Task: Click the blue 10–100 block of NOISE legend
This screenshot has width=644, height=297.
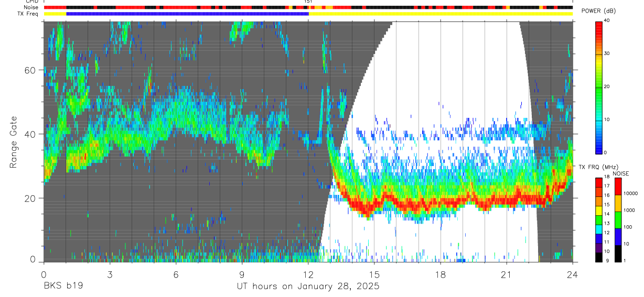Action: tap(618, 237)
